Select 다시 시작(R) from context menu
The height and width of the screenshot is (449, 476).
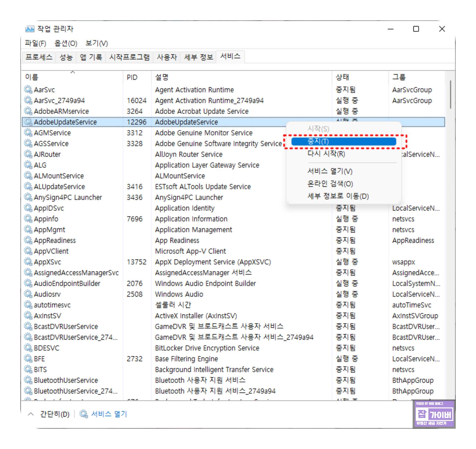pos(326,154)
